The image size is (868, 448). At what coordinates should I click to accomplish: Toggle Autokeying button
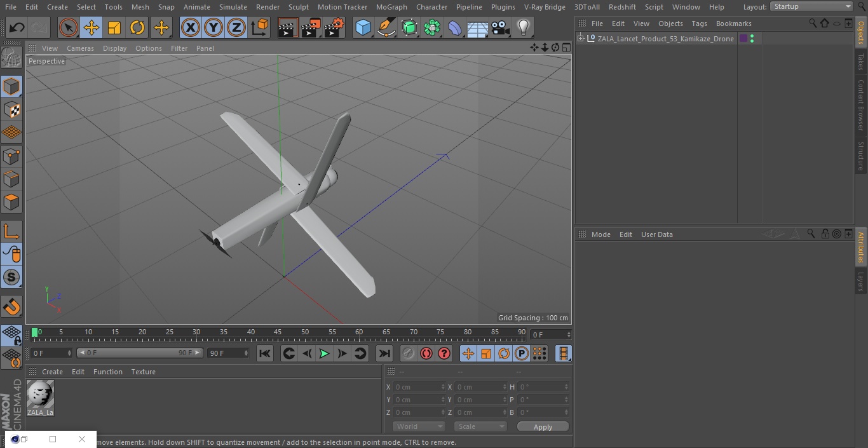click(x=426, y=353)
